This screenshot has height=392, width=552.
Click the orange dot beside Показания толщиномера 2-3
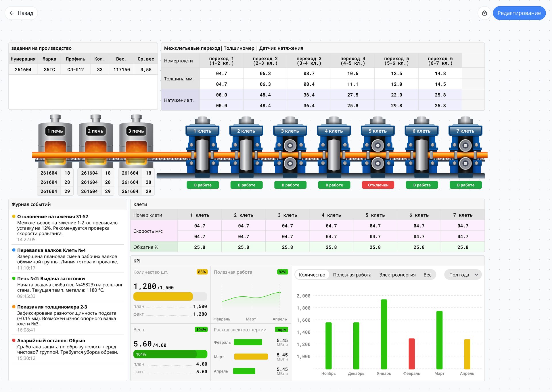coord(14,306)
